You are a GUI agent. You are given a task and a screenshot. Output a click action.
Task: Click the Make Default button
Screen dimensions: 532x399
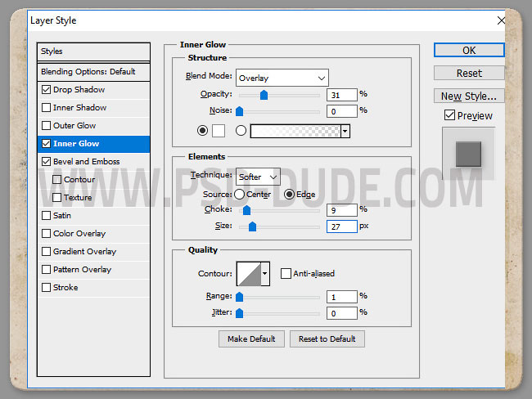251,339
